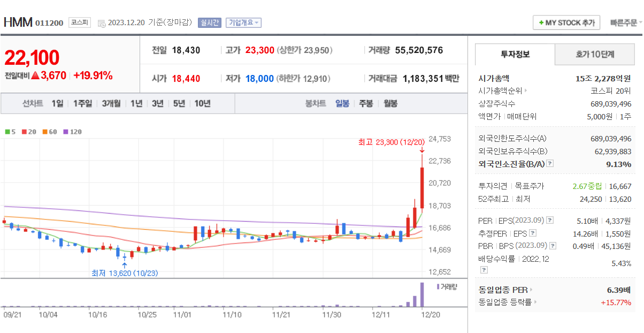
Task: Select the 1년 line chart period
Action: (136, 104)
